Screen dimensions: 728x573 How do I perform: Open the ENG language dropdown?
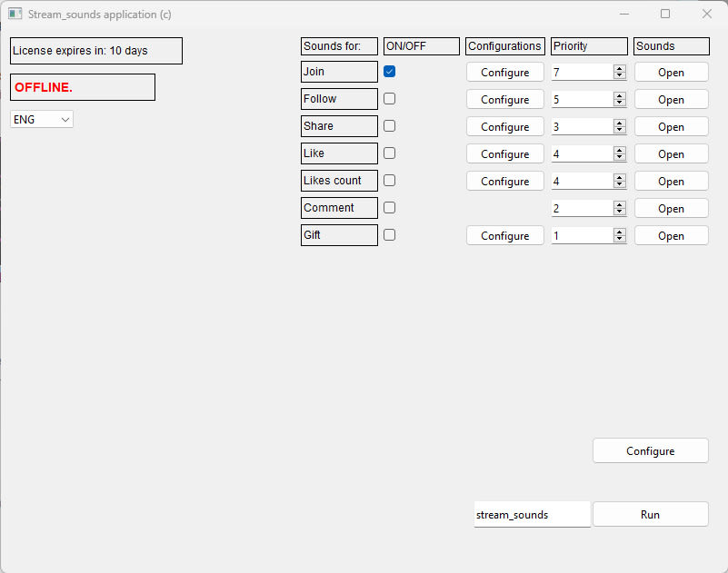[41, 119]
